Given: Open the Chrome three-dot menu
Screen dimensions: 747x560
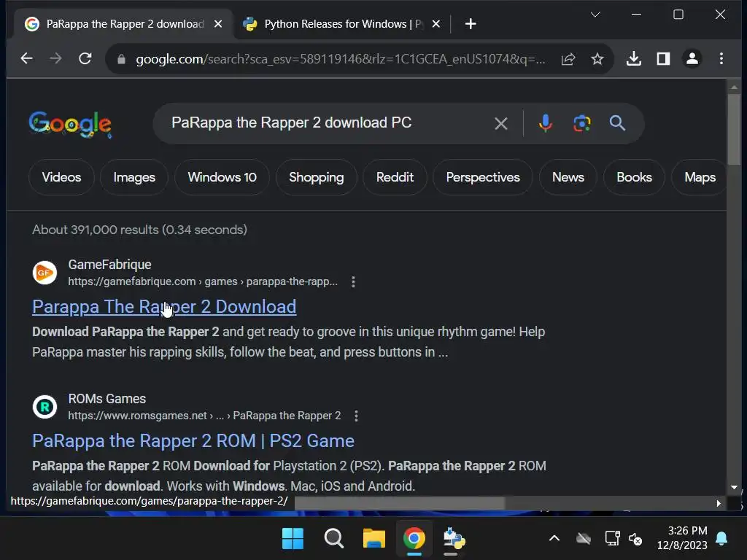Looking at the screenshot, I should [x=721, y=58].
